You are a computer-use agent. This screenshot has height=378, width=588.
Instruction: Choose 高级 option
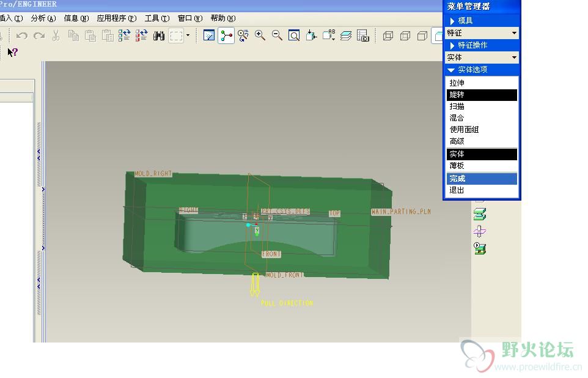[x=482, y=141]
